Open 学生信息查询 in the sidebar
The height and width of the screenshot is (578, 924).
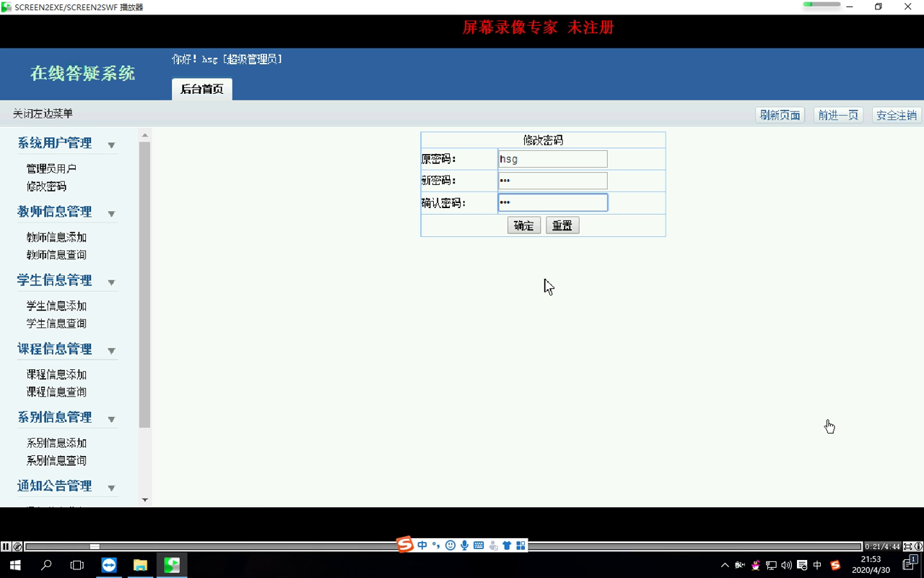[56, 324]
